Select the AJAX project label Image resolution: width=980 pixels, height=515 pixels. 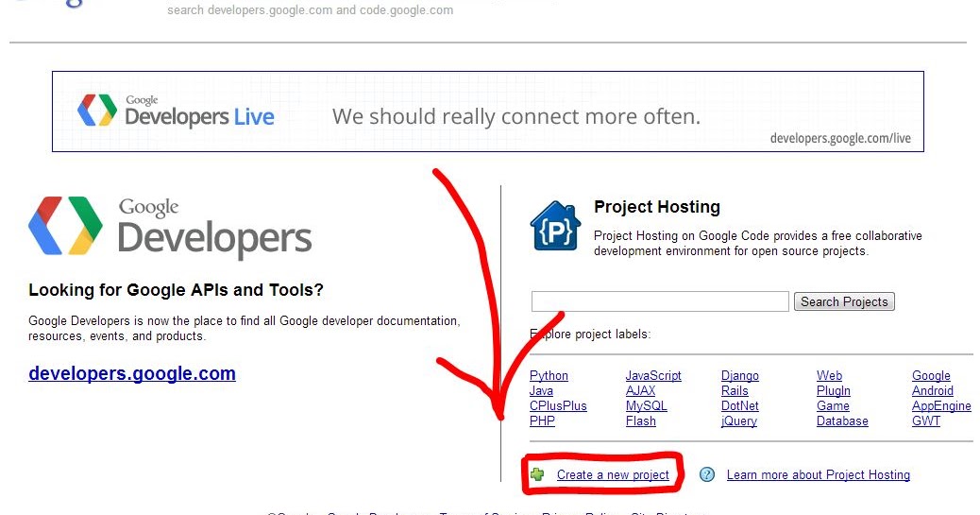pyautogui.click(x=641, y=390)
